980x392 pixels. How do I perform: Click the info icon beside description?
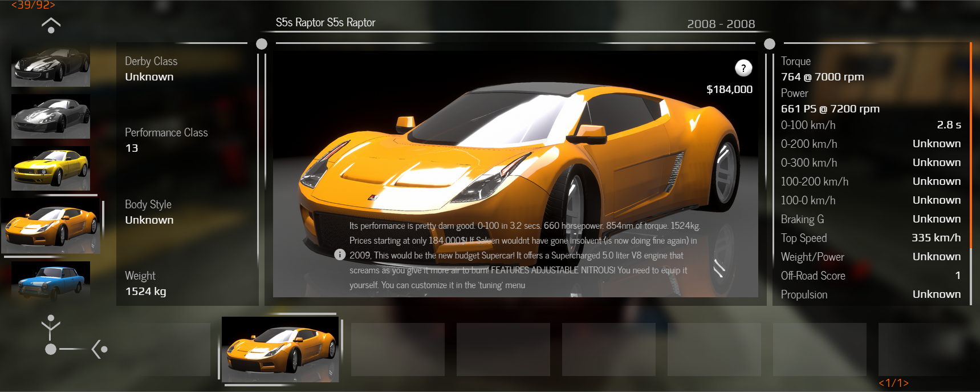(x=340, y=254)
